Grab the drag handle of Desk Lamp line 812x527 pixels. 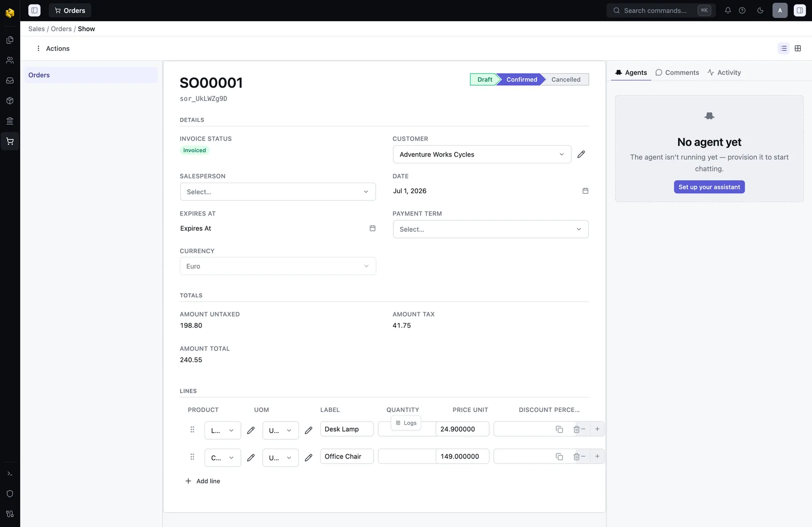pos(192,430)
